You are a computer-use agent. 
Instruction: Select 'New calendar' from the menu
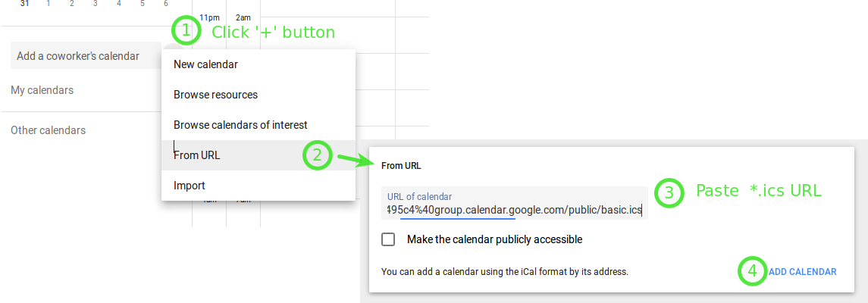coord(206,64)
